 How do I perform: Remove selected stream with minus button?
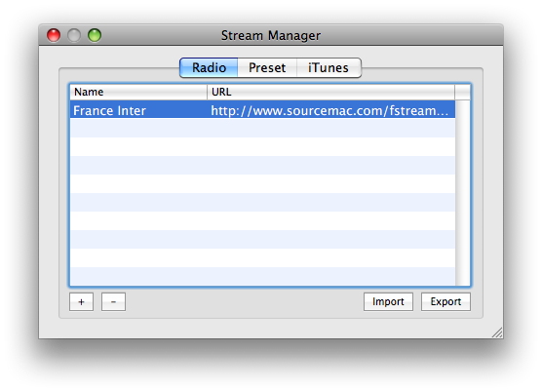[x=113, y=301]
